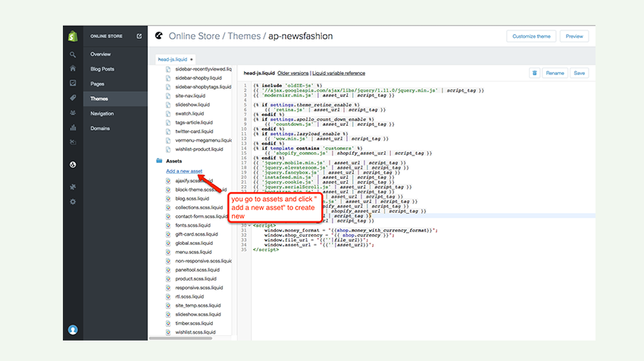The height and width of the screenshot is (361, 644).
Task: Click asset icon of blog.scss.liquid
Action: [168, 199]
